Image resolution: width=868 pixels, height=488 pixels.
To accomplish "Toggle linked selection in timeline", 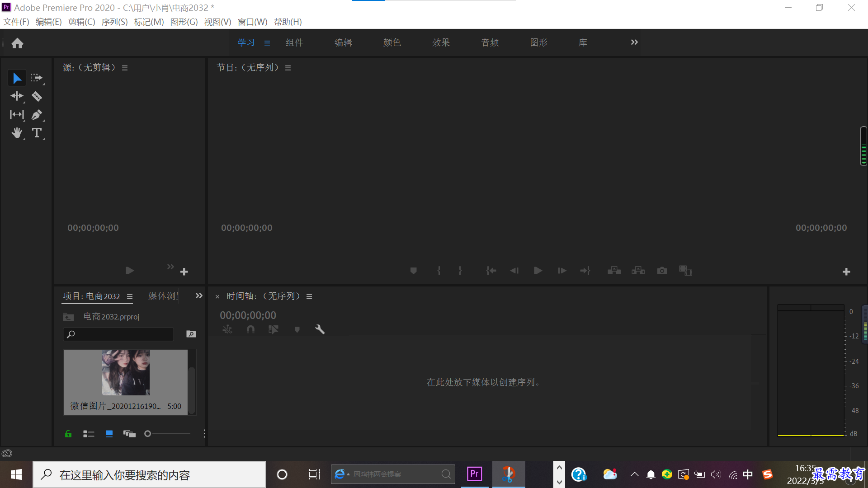I will point(273,329).
